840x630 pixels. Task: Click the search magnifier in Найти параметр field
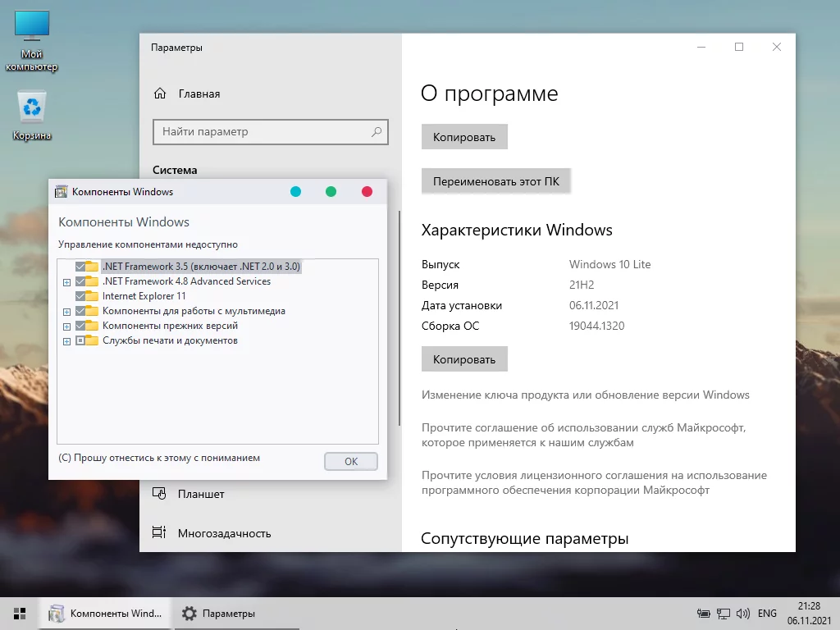[377, 132]
